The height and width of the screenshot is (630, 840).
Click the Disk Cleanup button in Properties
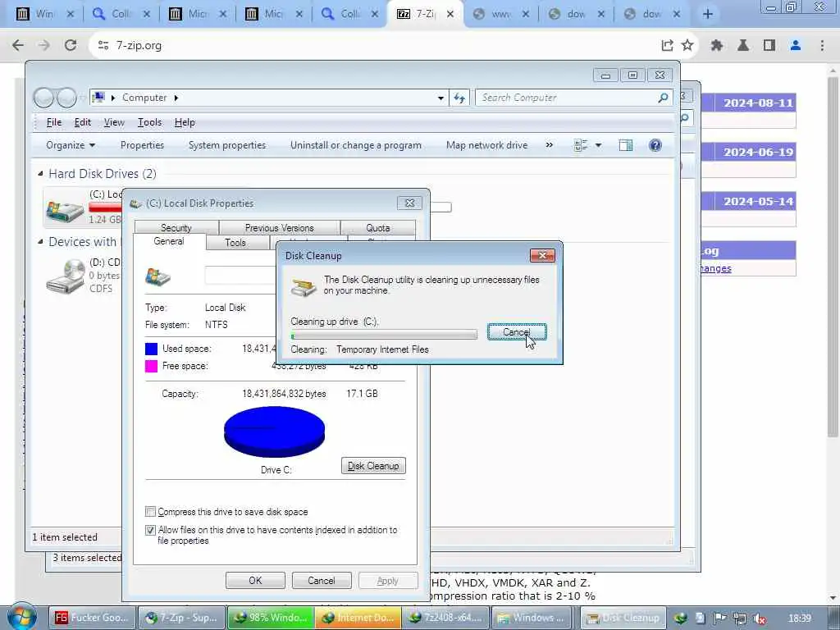point(373,466)
